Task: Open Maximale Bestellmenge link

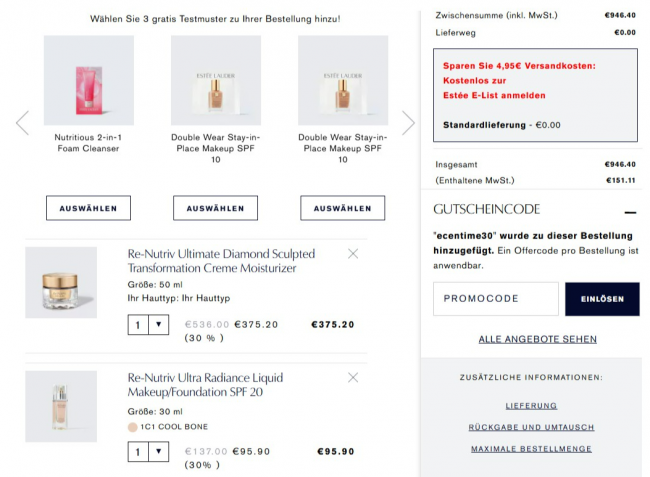Action: click(531, 449)
